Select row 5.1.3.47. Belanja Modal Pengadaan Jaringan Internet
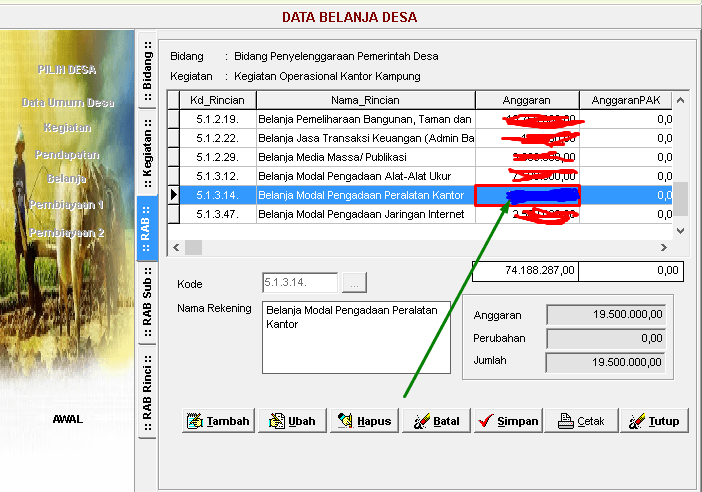The width and height of the screenshot is (702, 492). (x=420, y=214)
